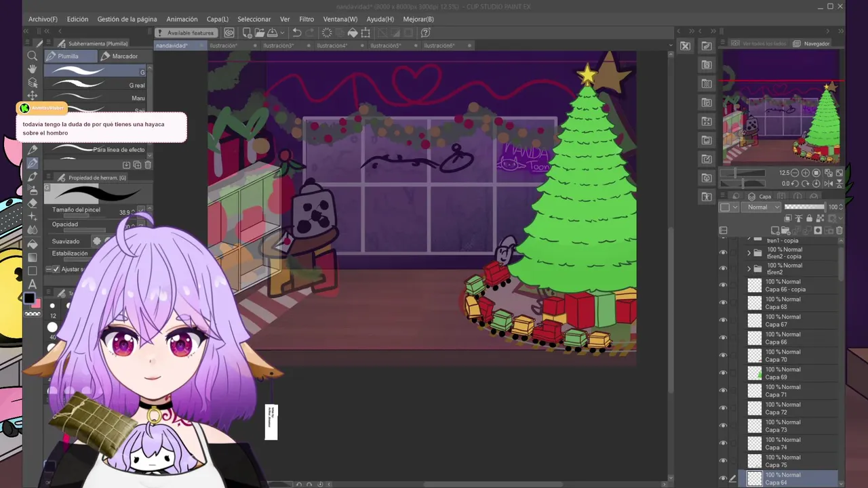
Task: Click the Clear (spinner) toolbar icon
Action: pyautogui.click(x=327, y=33)
